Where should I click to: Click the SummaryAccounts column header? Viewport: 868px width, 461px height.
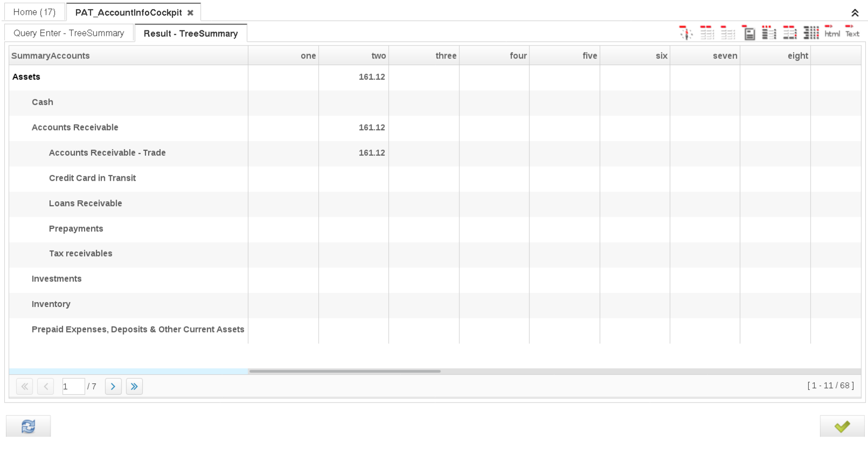tap(50, 56)
